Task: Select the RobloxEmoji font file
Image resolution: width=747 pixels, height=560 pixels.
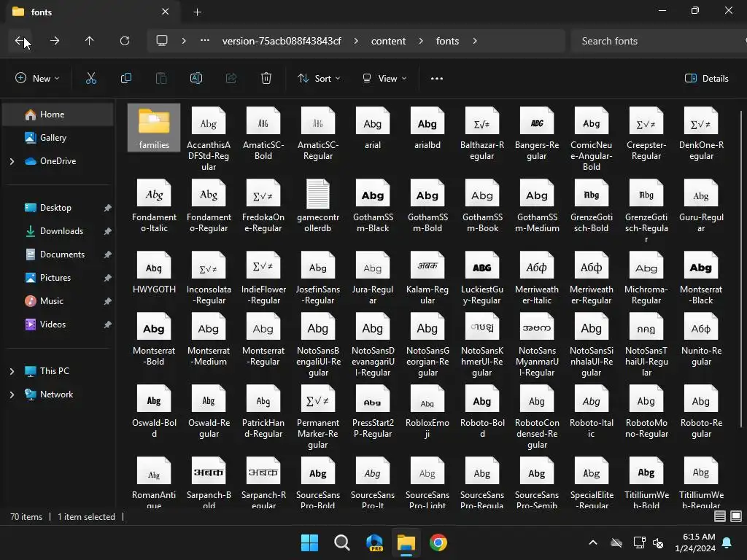Action: coord(427,411)
